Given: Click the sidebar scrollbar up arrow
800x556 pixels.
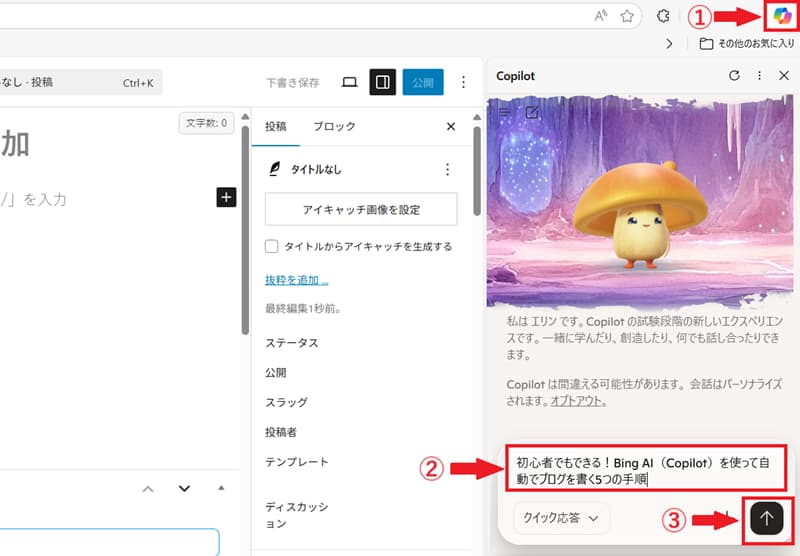Looking at the screenshot, I should pos(477,117).
